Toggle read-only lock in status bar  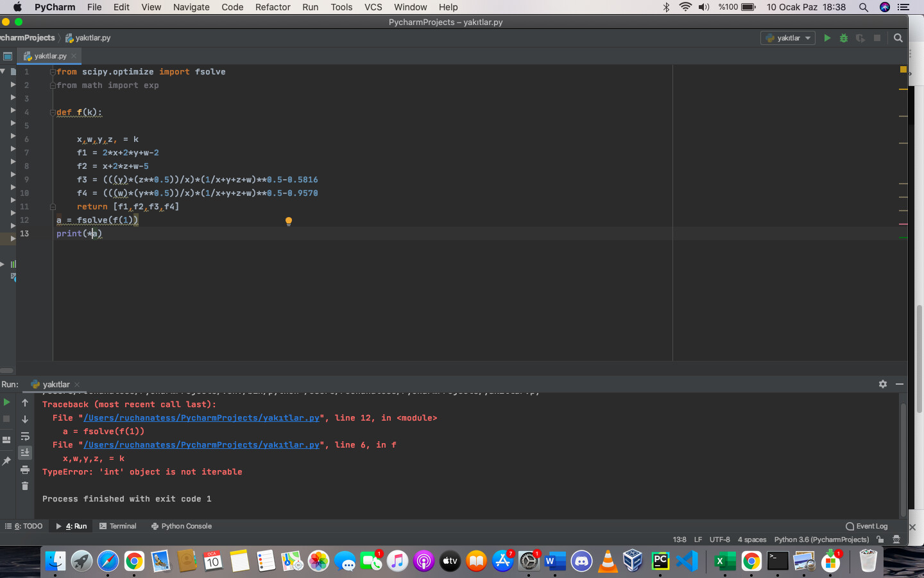pyautogui.click(x=880, y=539)
